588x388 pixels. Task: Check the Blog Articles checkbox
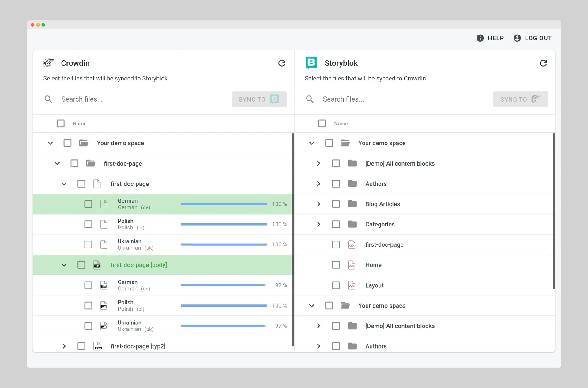[336, 204]
